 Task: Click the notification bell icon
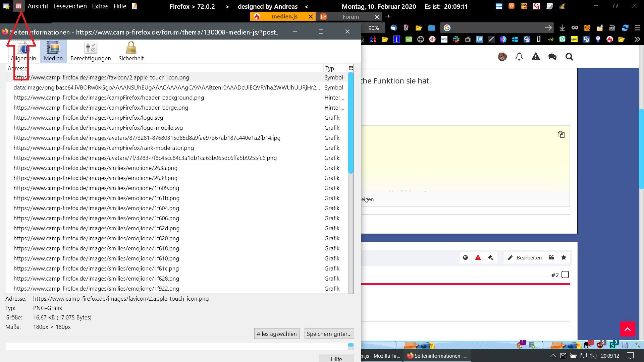(x=519, y=57)
